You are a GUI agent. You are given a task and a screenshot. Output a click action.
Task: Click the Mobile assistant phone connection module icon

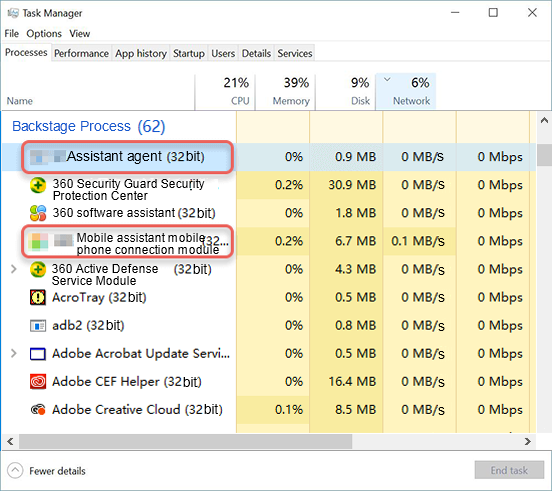(x=38, y=241)
